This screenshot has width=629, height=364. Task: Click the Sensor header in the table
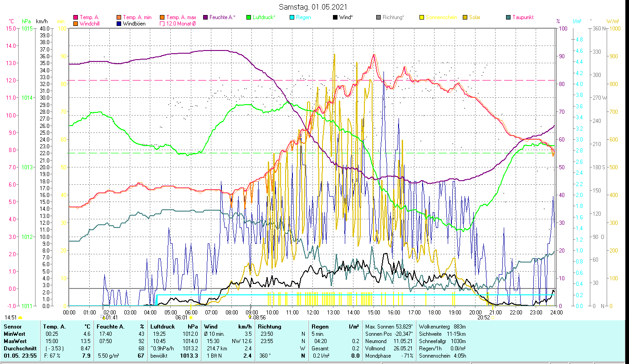point(12,326)
